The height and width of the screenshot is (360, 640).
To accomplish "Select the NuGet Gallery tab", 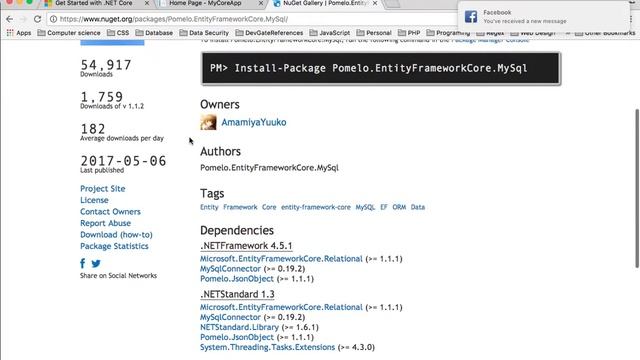I will coord(326,3).
